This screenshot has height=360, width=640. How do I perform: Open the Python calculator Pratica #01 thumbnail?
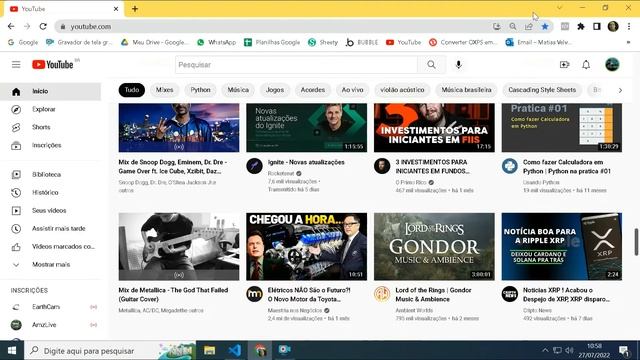[562, 127]
